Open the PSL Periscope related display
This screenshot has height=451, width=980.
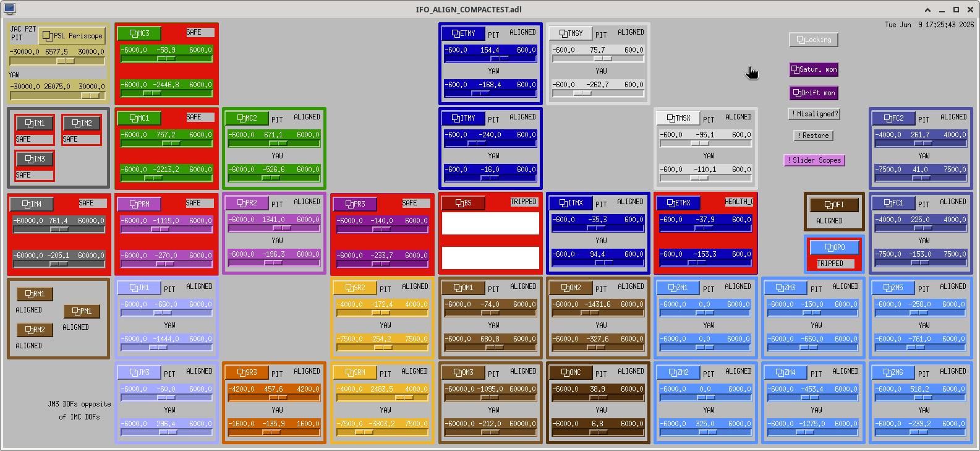click(x=72, y=36)
